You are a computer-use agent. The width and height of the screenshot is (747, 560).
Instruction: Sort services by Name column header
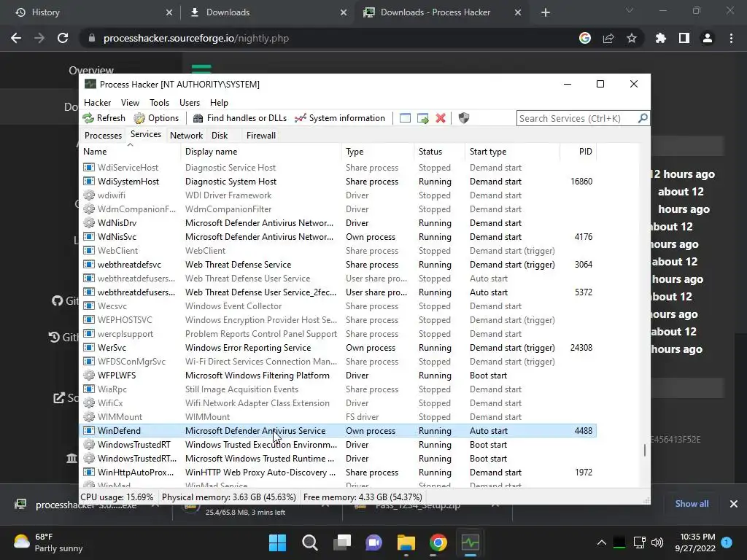(130, 152)
